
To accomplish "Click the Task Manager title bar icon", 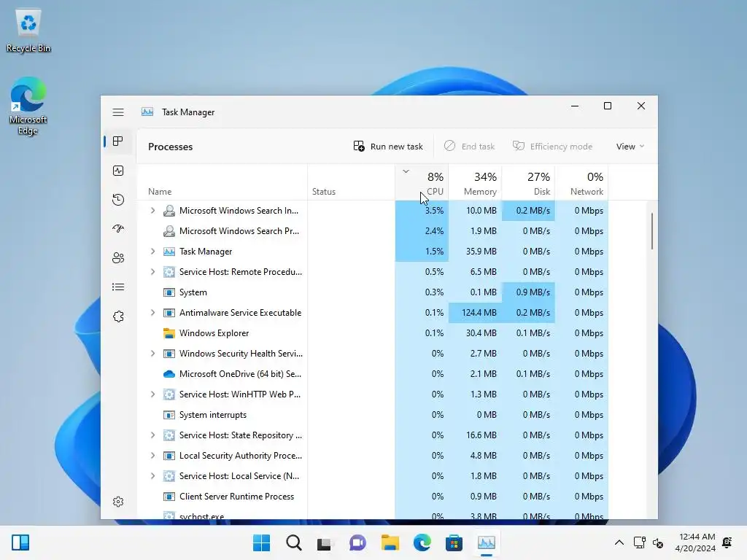I will (x=147, y=112).
